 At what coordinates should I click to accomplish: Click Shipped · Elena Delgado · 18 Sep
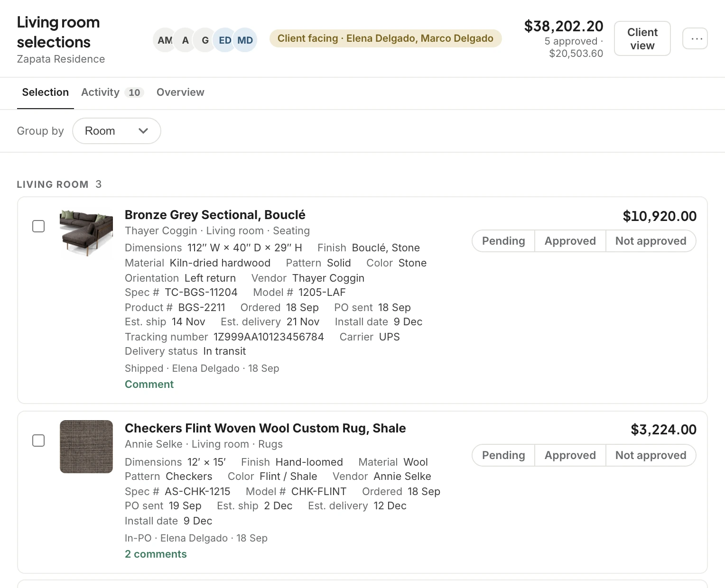pos(202,368)
